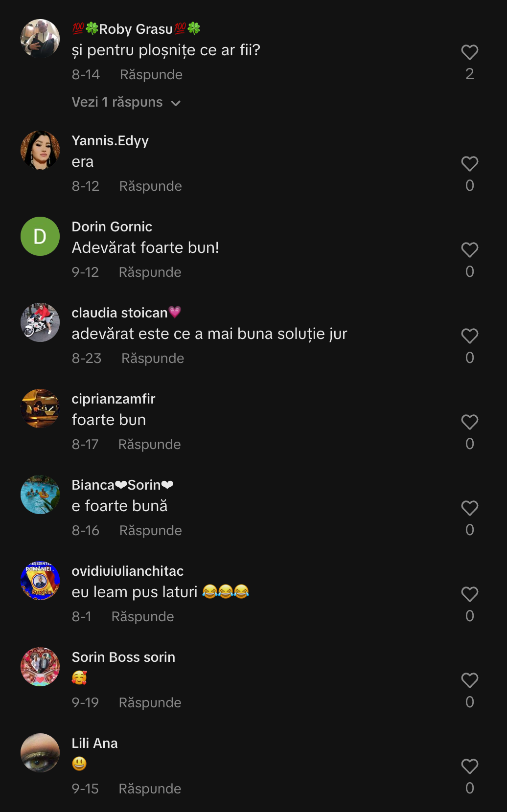Image resolution: width=507 pixels, height=812 pixels.
Task: Click the chevron next to Vezi 1 răspuns
Action: click(176, 103)
